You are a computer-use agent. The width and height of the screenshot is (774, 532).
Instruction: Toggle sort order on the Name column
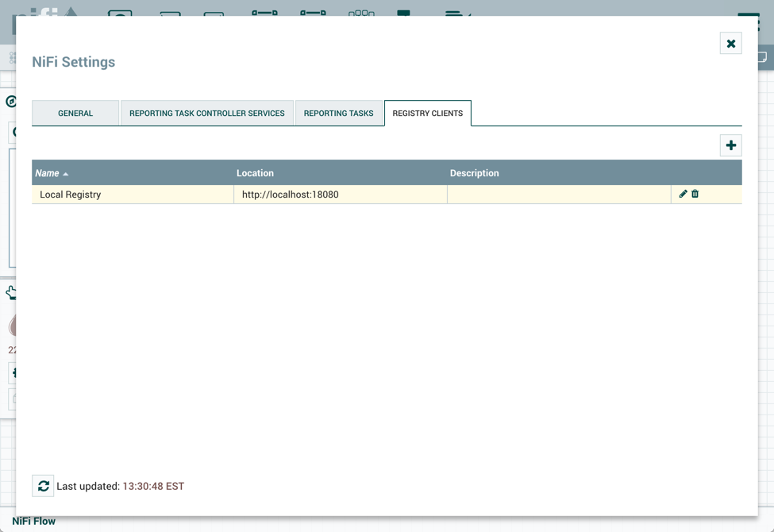48,172
